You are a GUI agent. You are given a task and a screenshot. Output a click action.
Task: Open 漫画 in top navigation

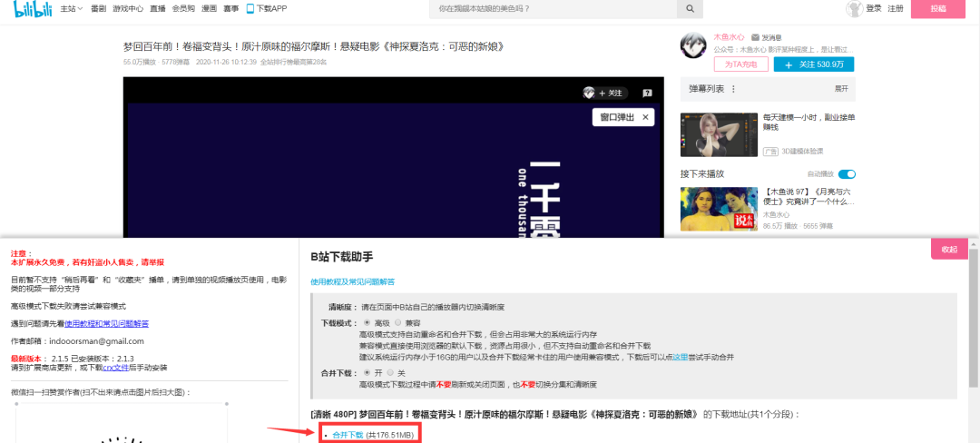click(208, 9)
